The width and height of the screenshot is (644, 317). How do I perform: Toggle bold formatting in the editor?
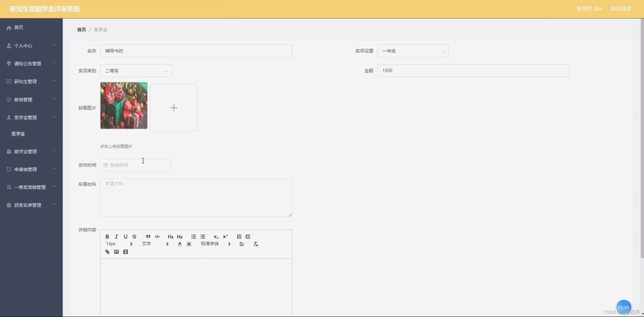tap(107, 237)
